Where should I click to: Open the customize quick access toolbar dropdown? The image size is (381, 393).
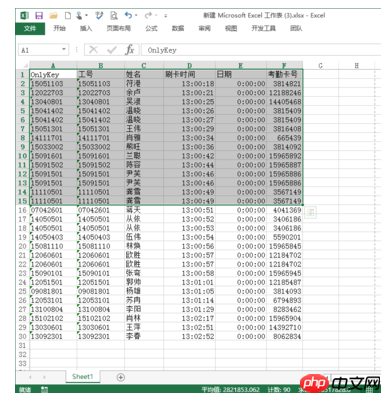click(166, 16)
